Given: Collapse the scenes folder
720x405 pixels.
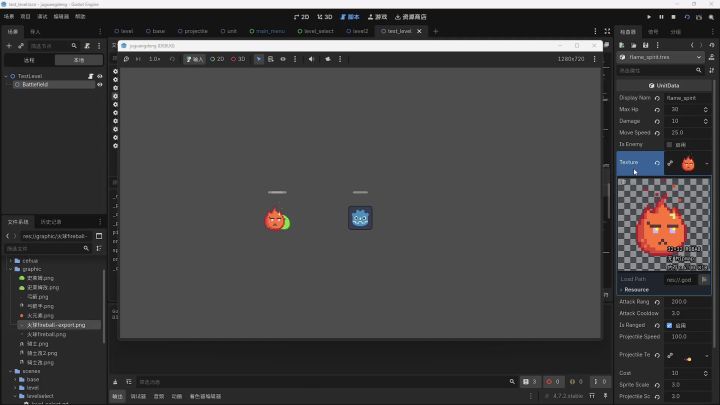Looking at the screenshot, I should pos(11,371).
